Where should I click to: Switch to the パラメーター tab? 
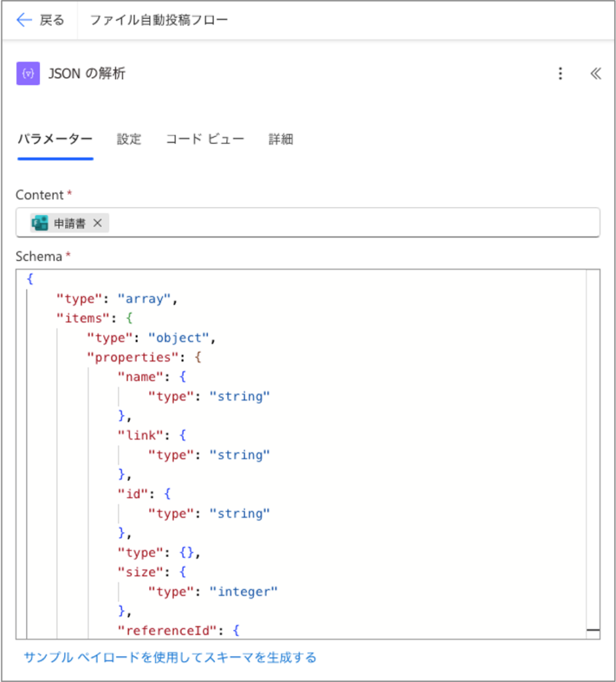click(55, 139)
